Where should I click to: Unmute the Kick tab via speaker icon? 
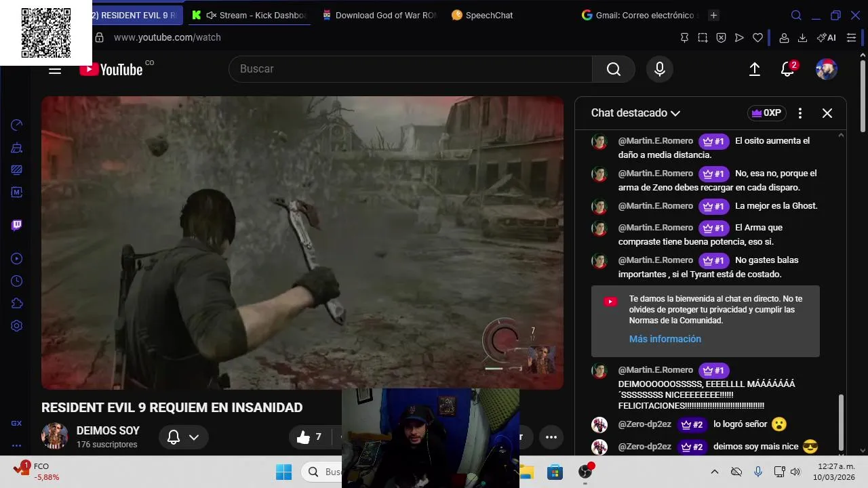pos(211,15)
